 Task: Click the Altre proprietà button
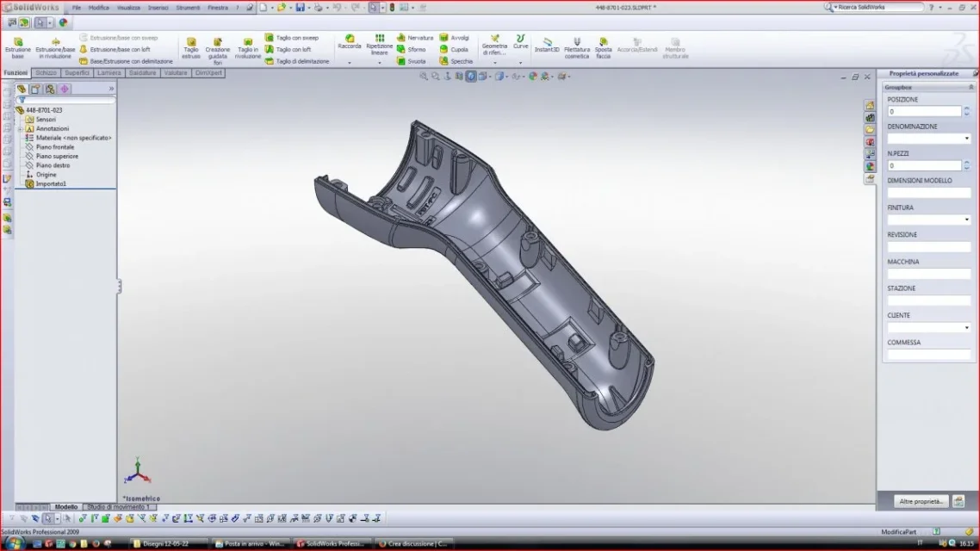click(921, 501)
